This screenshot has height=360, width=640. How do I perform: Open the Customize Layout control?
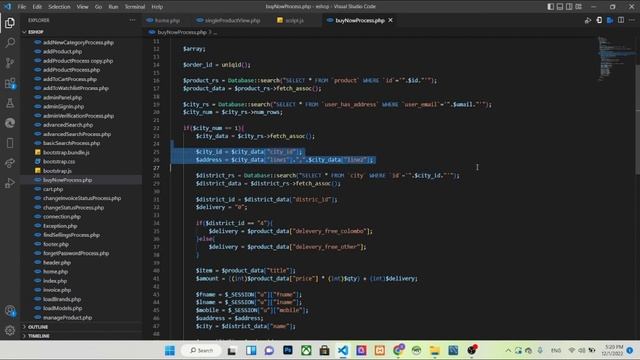(579, 7)
